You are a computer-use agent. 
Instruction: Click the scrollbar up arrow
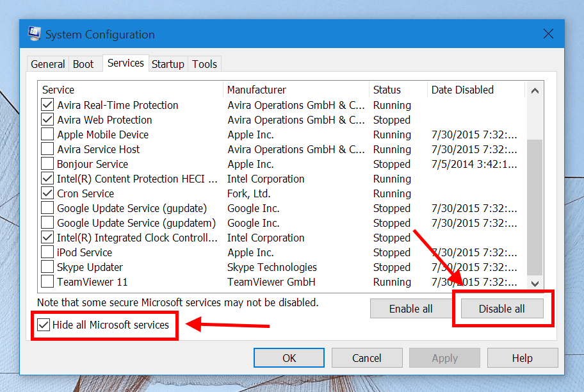click(535, 90)
